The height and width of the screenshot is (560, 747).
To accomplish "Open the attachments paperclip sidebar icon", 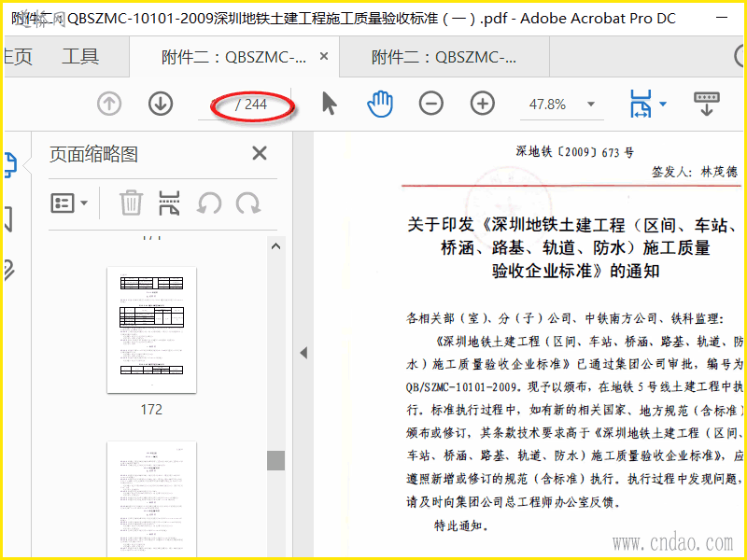I will tap(9, 271).
